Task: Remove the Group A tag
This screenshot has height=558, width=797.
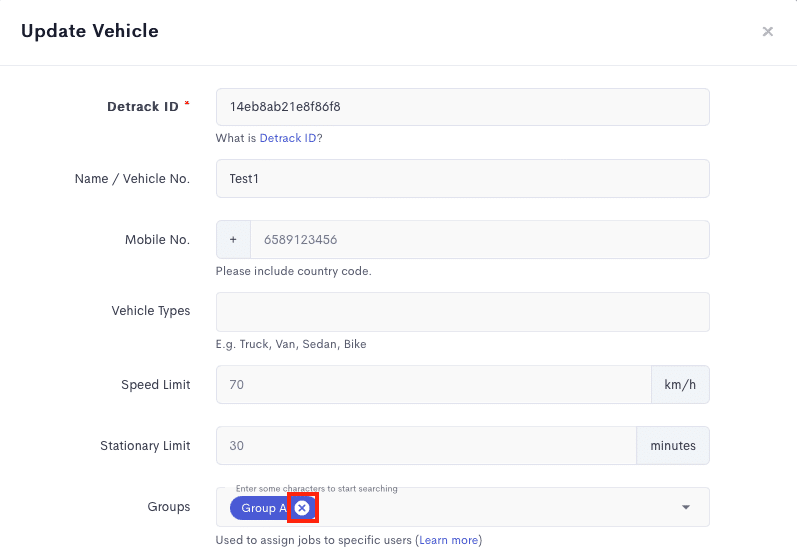Action: point(302,508)
